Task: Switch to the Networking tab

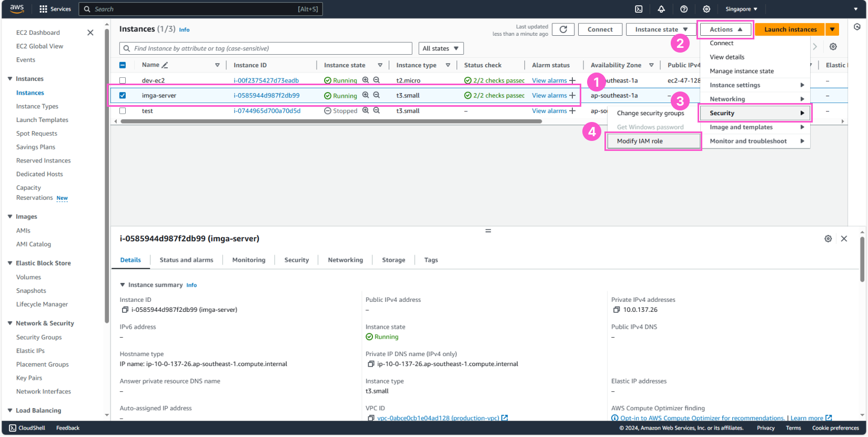Action: click(x=345, y=260)
